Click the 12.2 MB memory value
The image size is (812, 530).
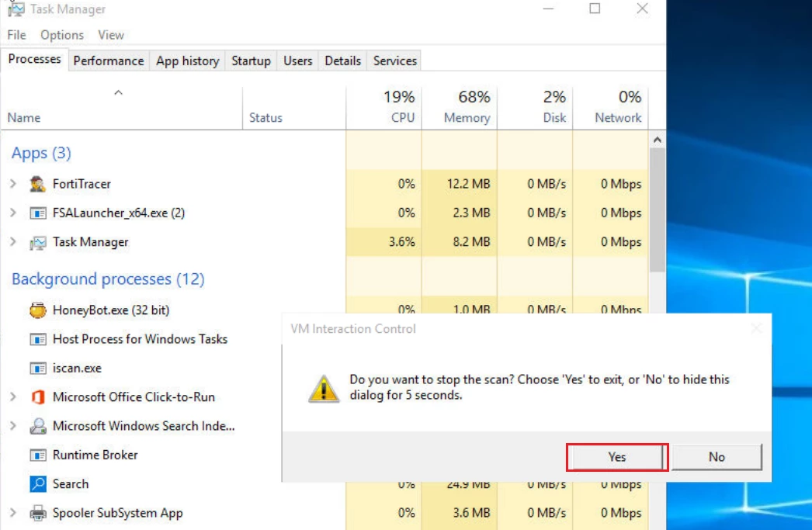(x=468, y=184)
